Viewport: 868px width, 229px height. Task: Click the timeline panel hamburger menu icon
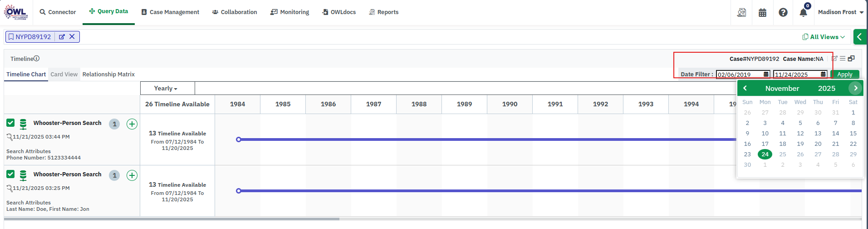point(843,59)
